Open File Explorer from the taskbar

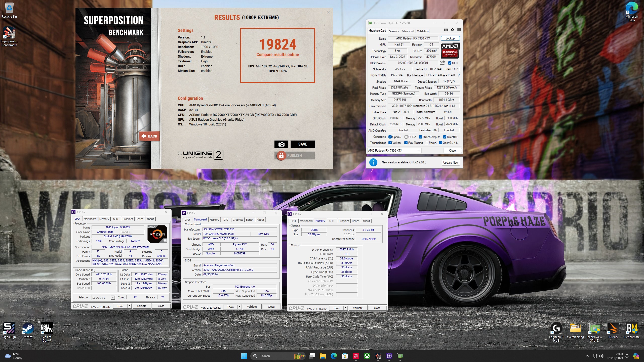tap(323, 356)
